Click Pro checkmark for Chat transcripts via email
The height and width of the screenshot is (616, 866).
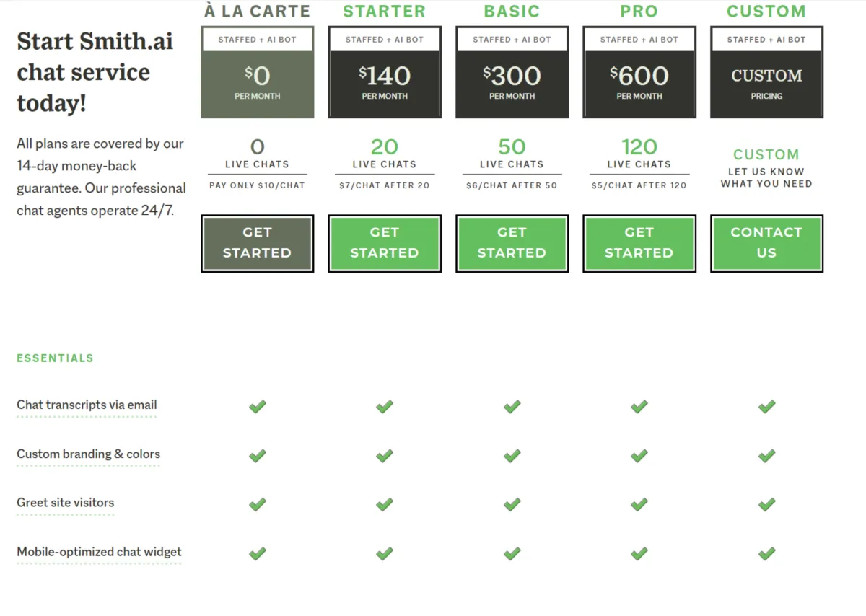coord(639,407)
